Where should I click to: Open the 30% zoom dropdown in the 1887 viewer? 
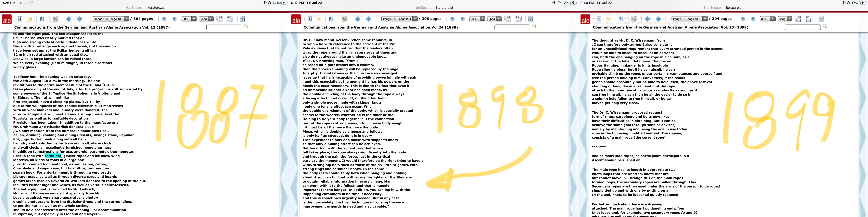pos(189,19)
